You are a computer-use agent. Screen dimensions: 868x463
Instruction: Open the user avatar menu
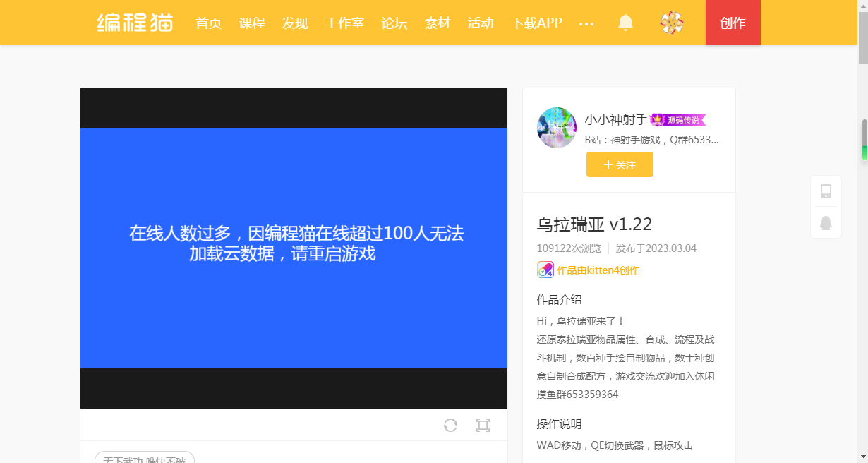click(671, 23)
